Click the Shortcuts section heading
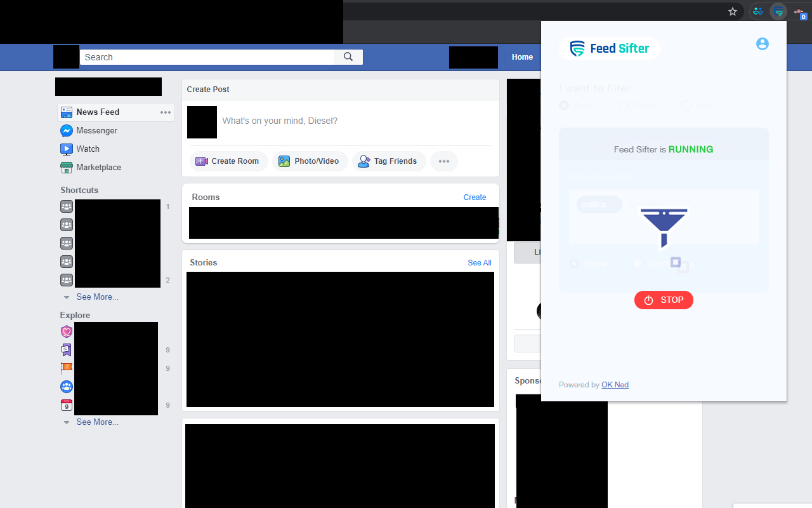This screenshot has width=812, height=508. (x=79, y=190)
